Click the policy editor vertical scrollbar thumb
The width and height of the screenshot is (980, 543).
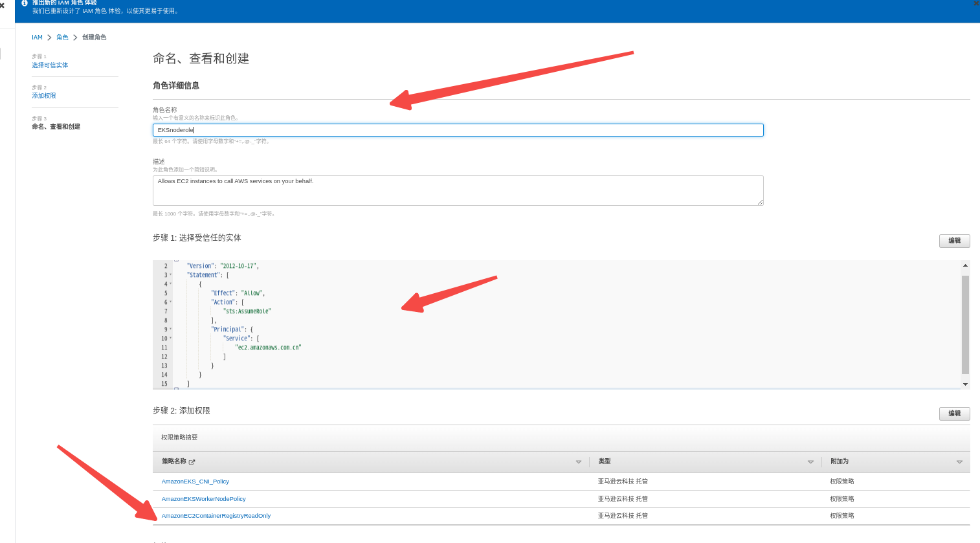coord(965,325)
